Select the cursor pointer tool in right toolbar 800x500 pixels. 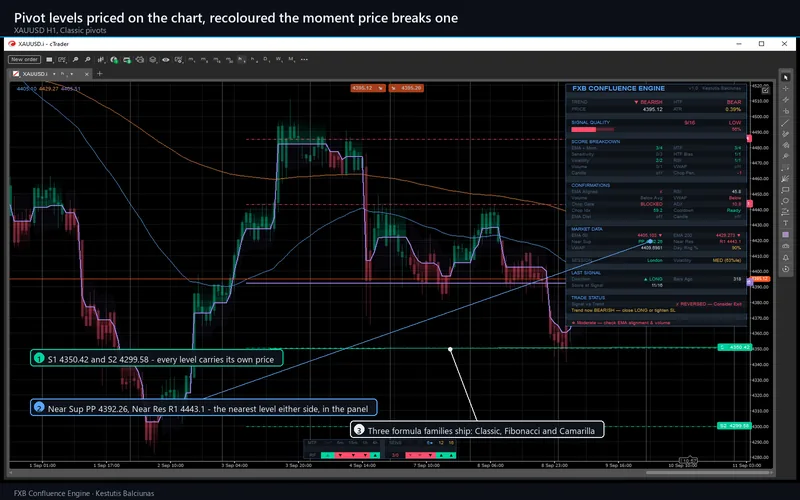786,77
